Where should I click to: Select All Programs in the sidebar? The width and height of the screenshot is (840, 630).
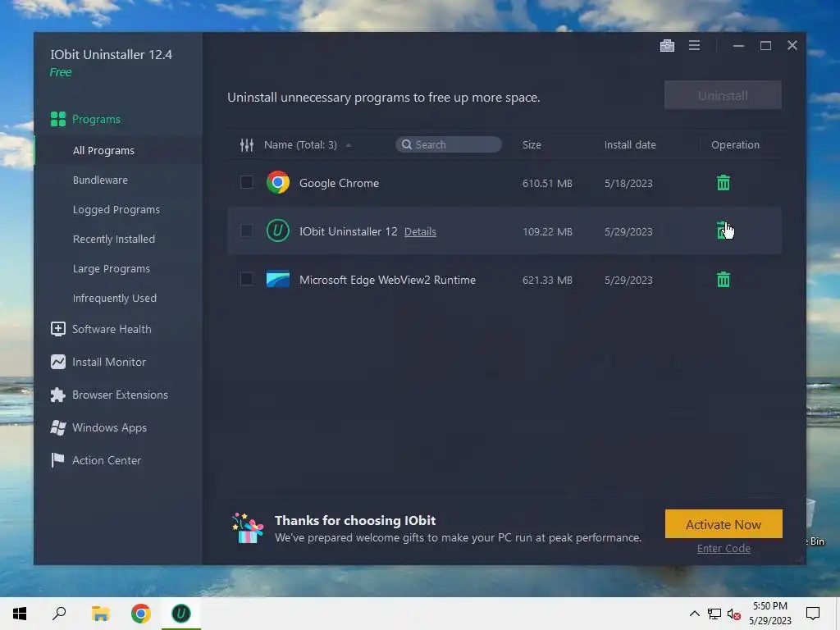point(104,151)
